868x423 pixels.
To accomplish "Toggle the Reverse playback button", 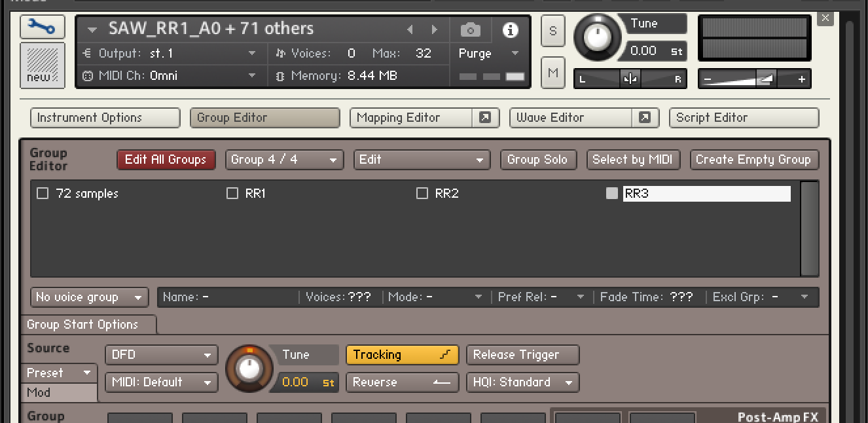I will (x=402, y=382).
